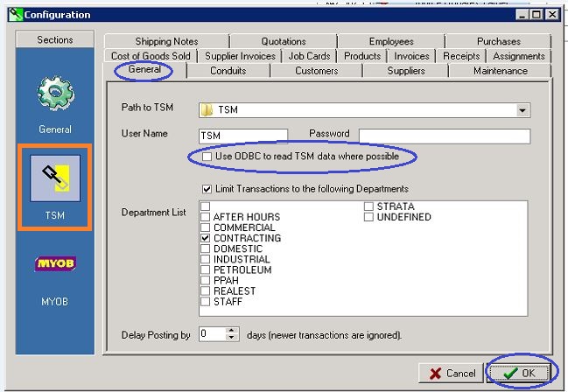Open the Invoices tab
Viewport: 568px width, 392px height.
[x=411, y=56]
